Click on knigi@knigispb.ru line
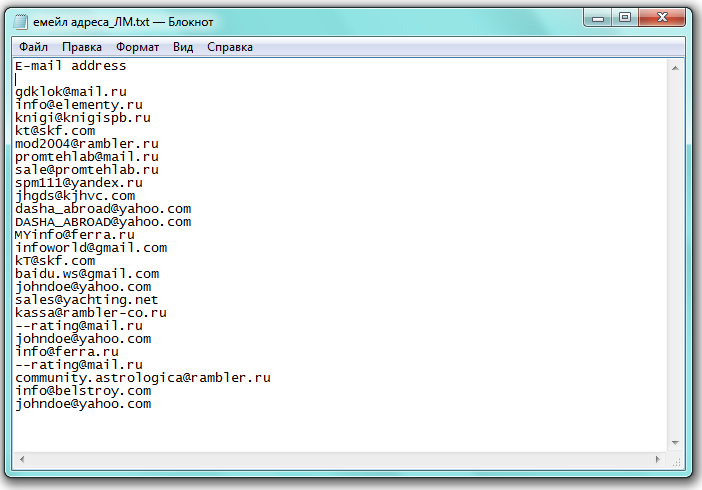The image size is (702, 490). pos(83,118)
